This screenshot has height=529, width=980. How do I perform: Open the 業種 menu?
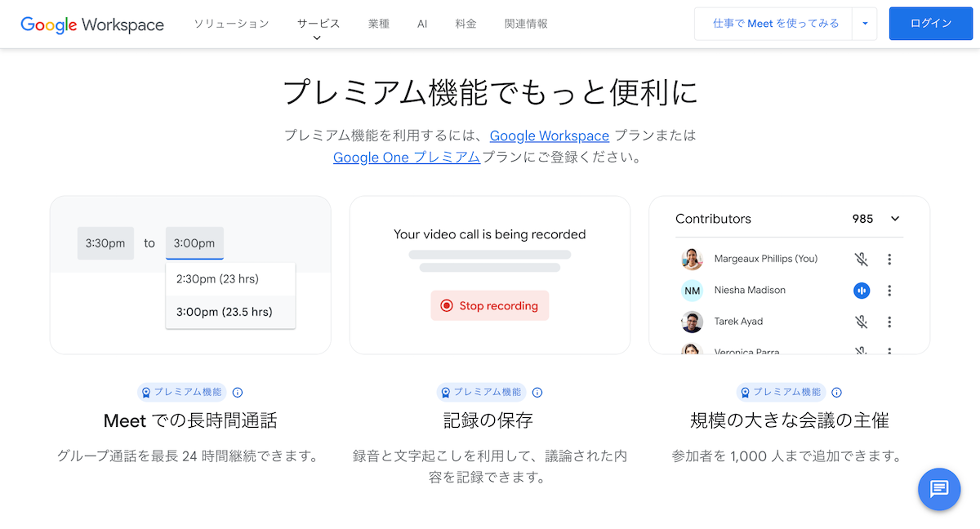pos(379,24)
